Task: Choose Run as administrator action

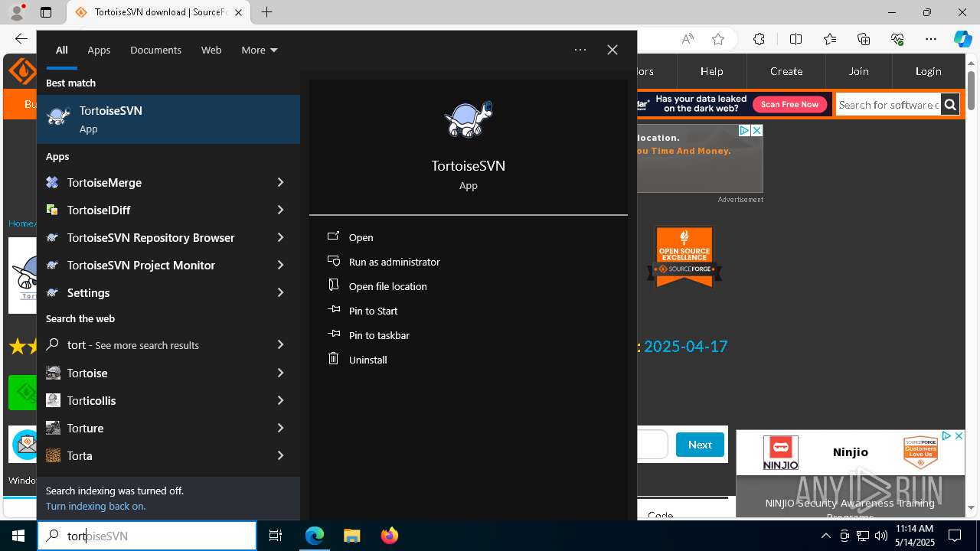Action: [394, 262]
